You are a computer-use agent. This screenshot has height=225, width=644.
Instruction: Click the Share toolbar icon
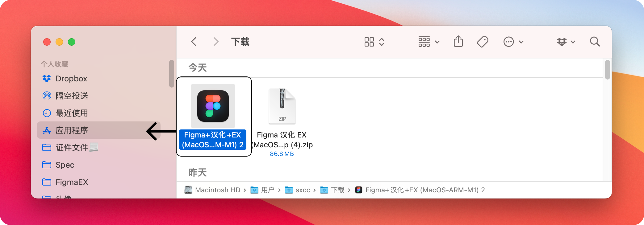pos(458,41)
